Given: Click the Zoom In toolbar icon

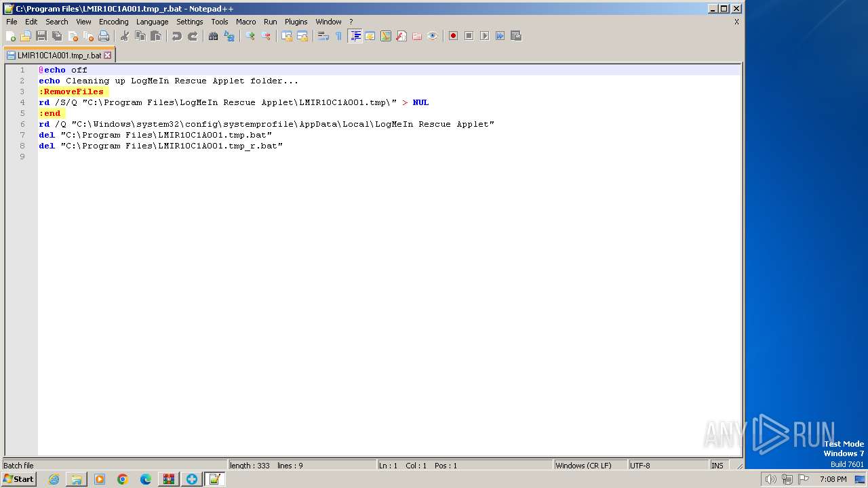Looking at the screenshot, I should (250, 36).
